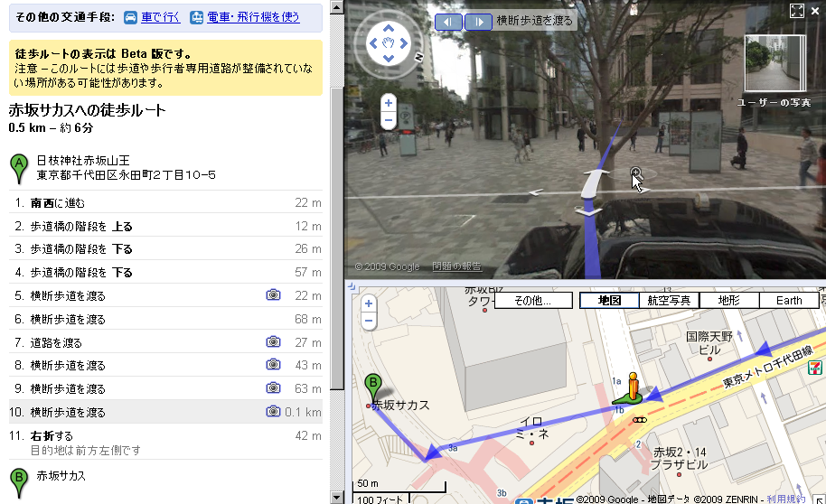
Task: Pan Street View down with the compass arrow
Action: 389,59
